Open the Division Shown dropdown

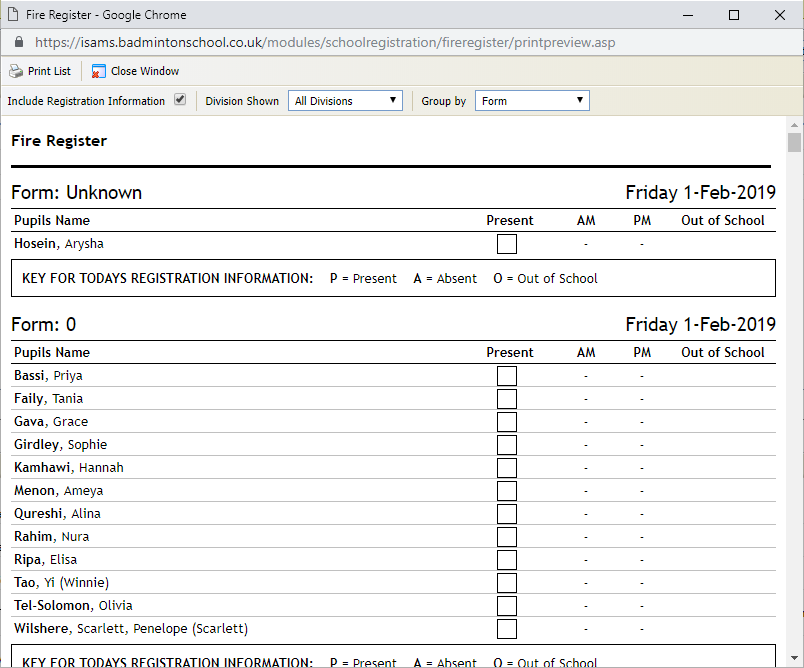coord(345,101)
